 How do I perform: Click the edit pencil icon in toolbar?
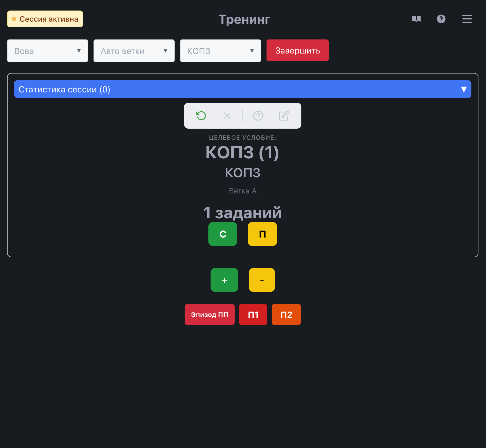284,116
